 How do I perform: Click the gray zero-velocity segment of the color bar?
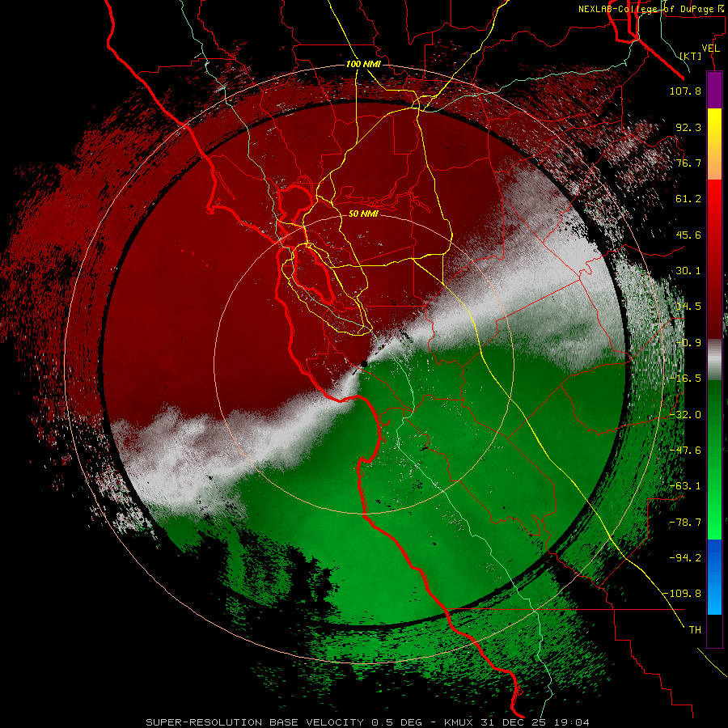[x=714, y=360]
